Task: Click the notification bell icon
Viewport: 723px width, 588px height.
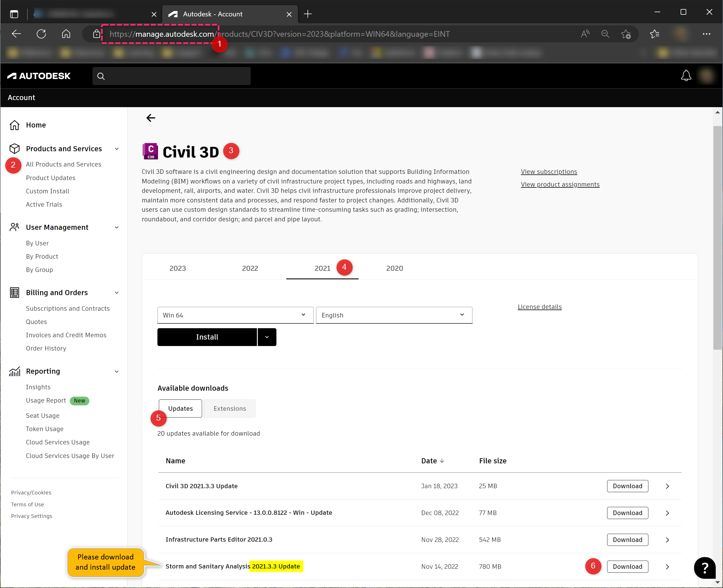Action: [686, 75]
